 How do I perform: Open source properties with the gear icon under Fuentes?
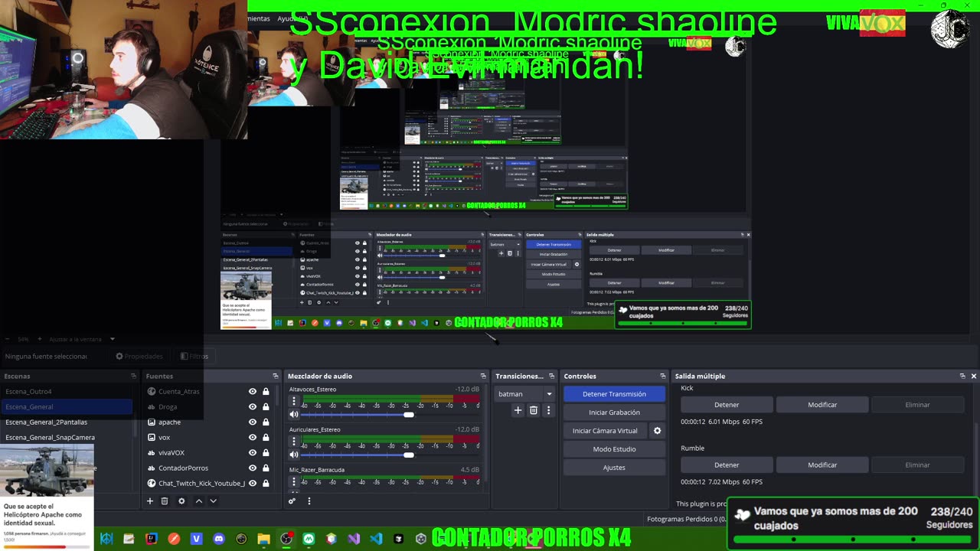[181, 501]
